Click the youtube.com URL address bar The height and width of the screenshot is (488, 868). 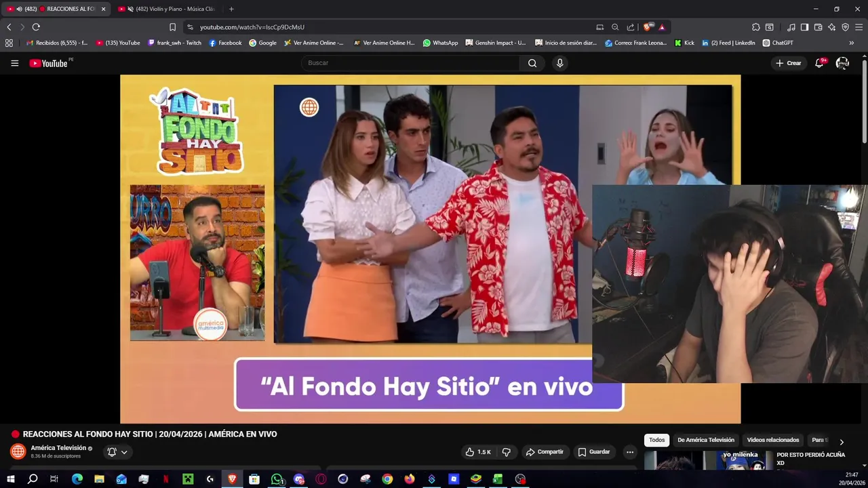pyautogui.click(x=252, y=27)
